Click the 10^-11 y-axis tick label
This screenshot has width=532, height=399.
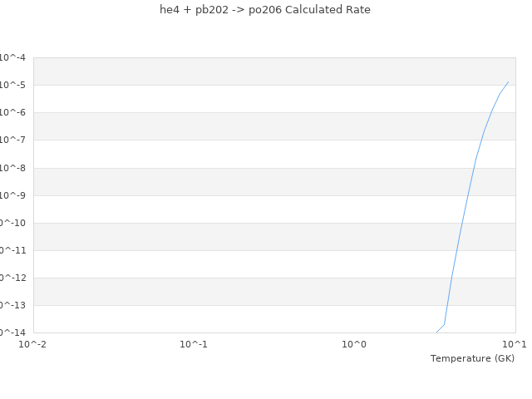[x=12, y=250]
